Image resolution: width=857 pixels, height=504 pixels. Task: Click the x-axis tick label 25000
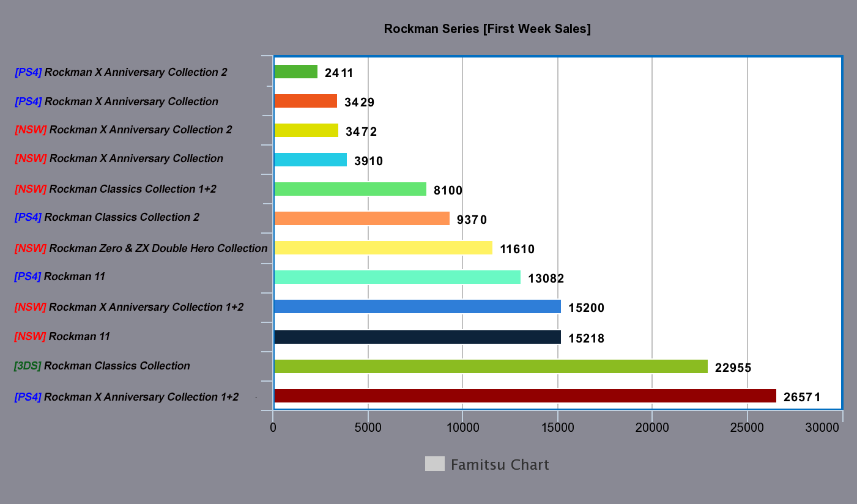coord(747,428)
